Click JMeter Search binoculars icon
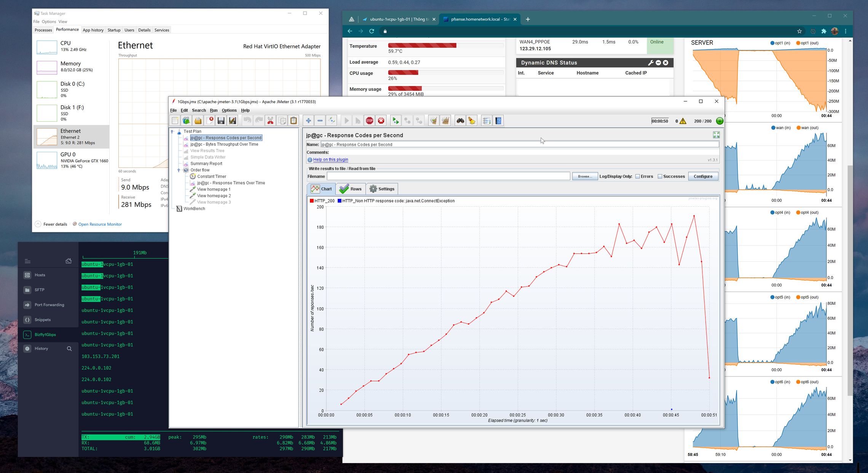868x473 pixels. click(460, 121)
